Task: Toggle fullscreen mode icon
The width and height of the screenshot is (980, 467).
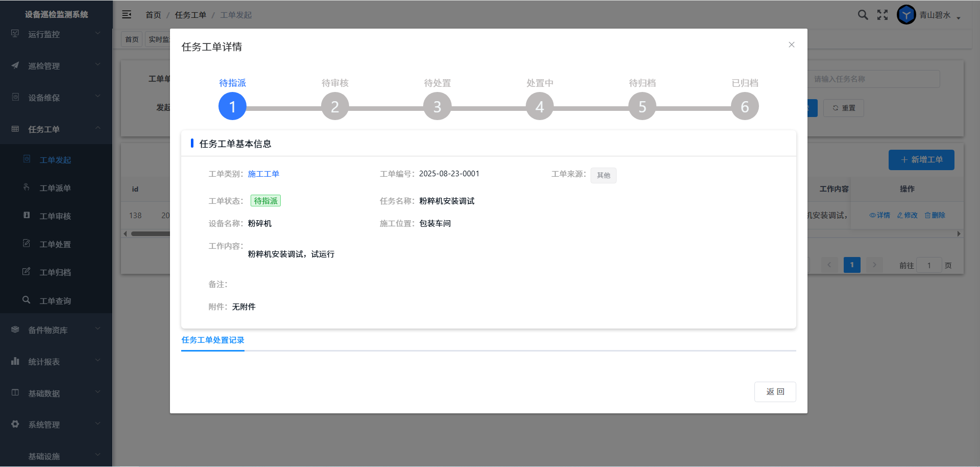Action: 883,15
